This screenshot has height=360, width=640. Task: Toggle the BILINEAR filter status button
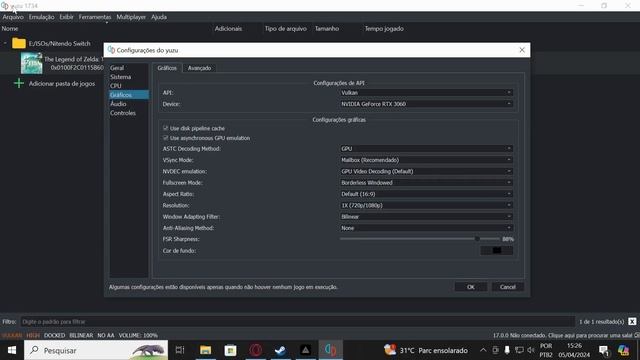[81, 335]
